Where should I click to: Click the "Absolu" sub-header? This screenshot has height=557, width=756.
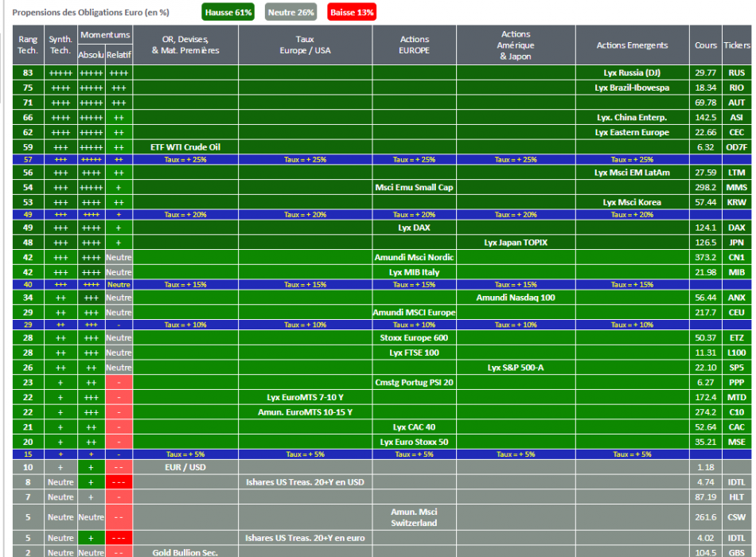click(92, 55)
